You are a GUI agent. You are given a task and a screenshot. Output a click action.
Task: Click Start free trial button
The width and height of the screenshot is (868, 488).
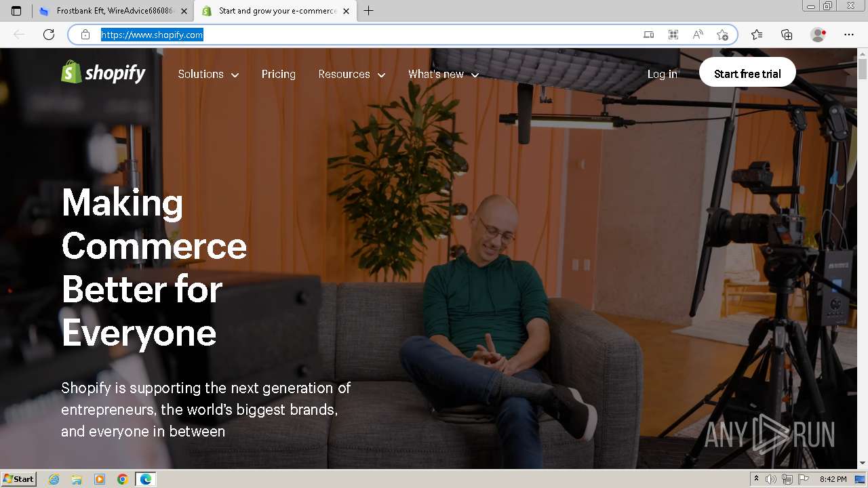[747, 73]
